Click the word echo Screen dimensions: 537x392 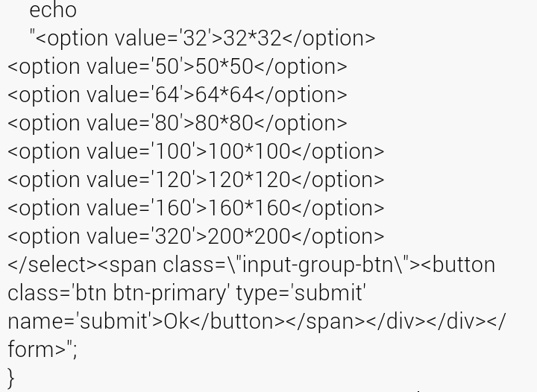click(x=53, y=10)
